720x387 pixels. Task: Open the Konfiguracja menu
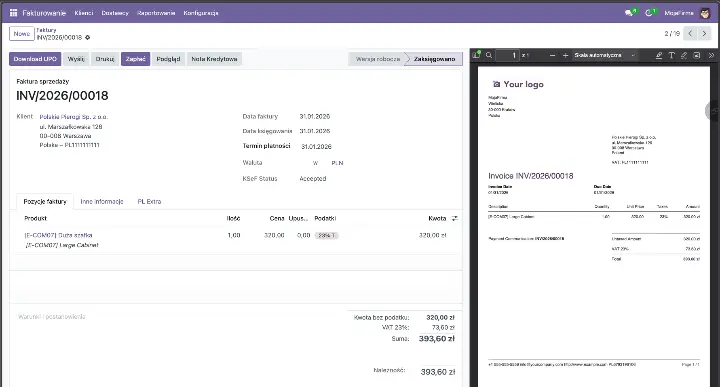pyautogui.click(x=201, y=13)
